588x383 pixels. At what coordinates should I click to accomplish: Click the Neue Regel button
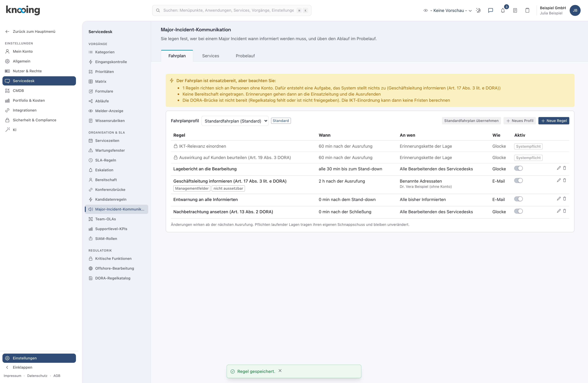coord(554,121)
